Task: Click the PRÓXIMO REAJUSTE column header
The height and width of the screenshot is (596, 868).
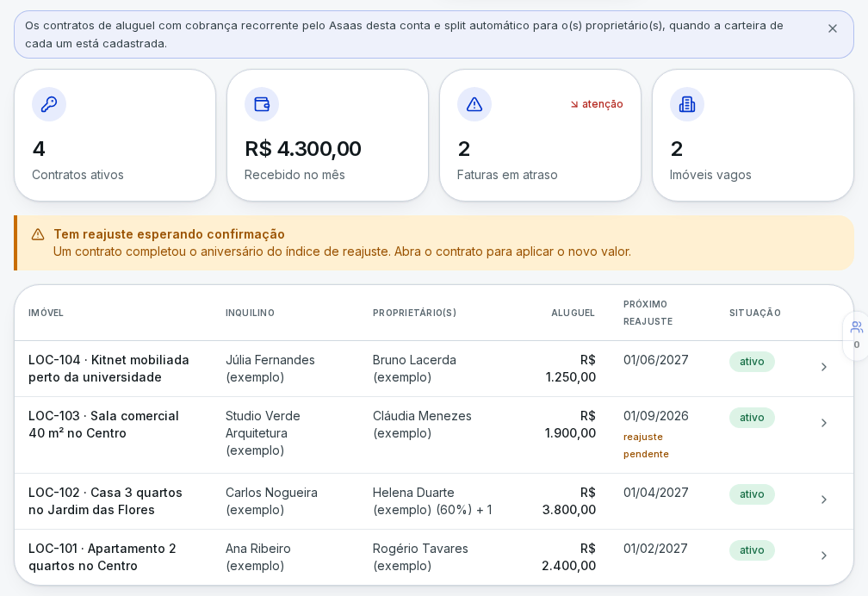Action: click(648, 313)
